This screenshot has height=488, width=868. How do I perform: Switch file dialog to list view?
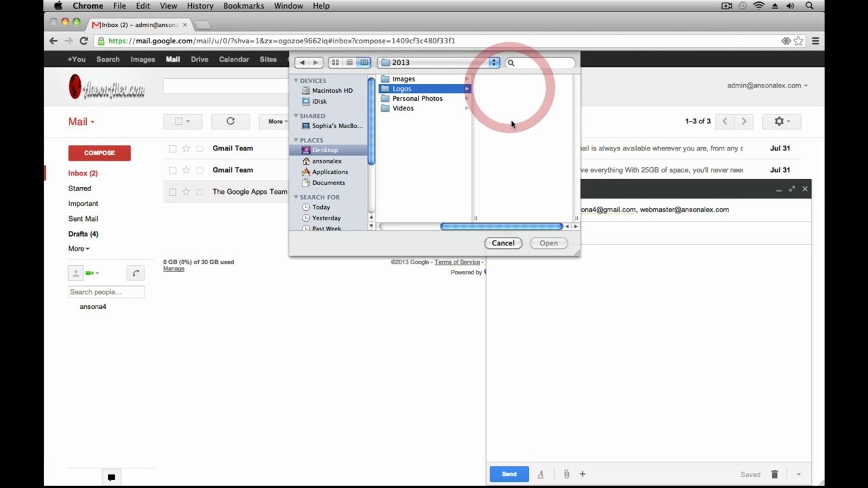(349, 62)
